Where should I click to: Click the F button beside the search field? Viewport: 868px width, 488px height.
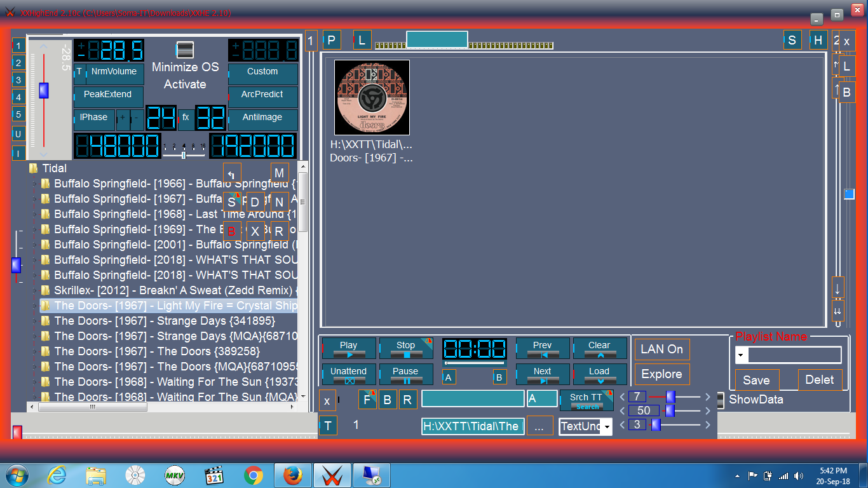tap(367, 400)
